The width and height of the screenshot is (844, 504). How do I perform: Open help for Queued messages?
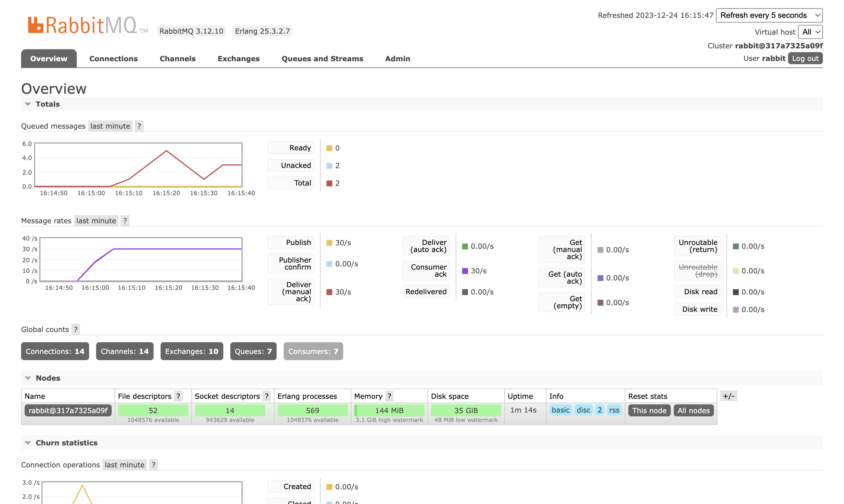(139, 126)
